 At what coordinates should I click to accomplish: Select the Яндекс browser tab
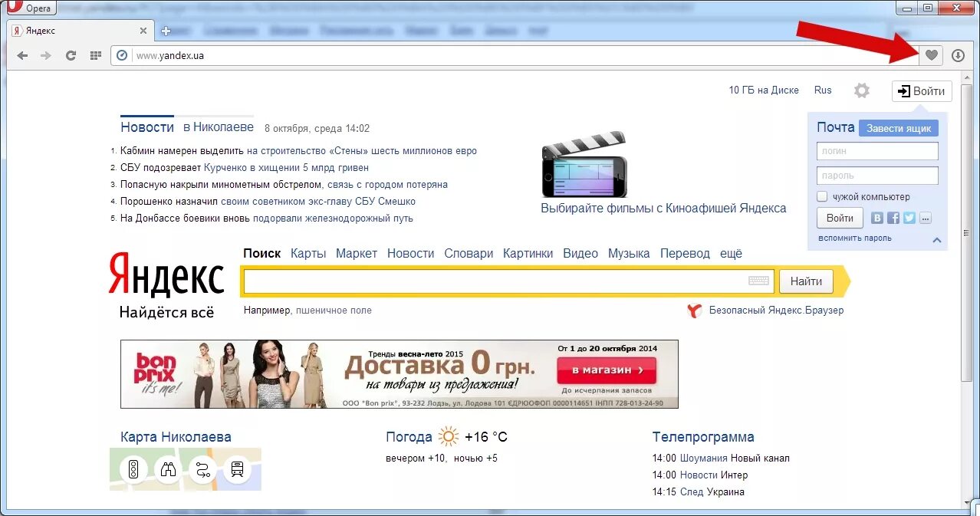[79, 31]
